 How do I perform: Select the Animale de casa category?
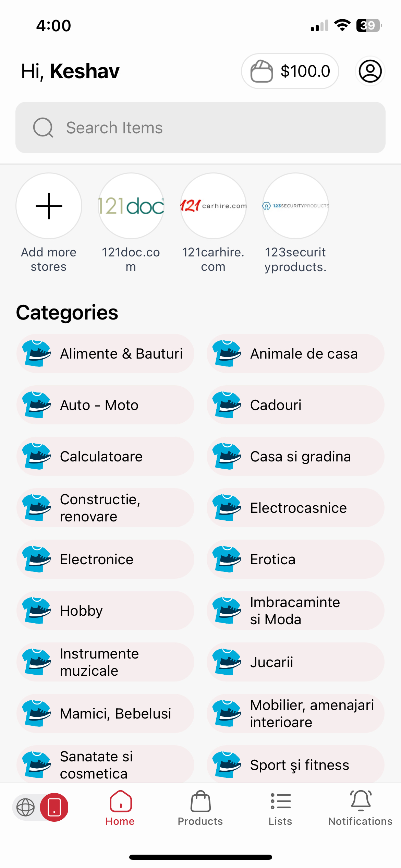click(x=295, y=353)
